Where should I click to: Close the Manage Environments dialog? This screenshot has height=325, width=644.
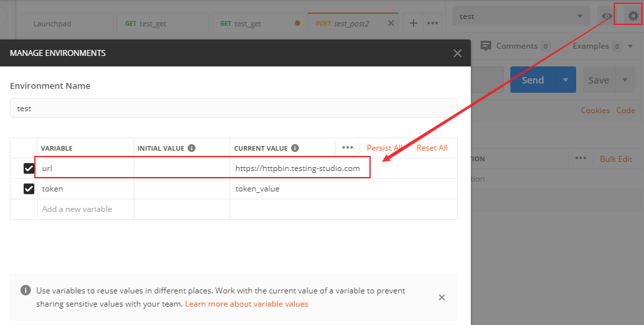click(457, 53)
